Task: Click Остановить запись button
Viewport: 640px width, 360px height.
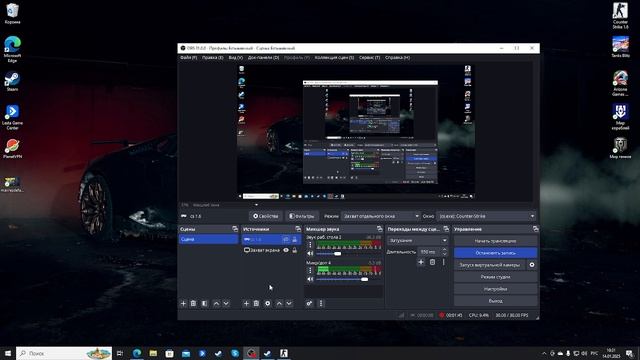Action: [x=496, y=253]
